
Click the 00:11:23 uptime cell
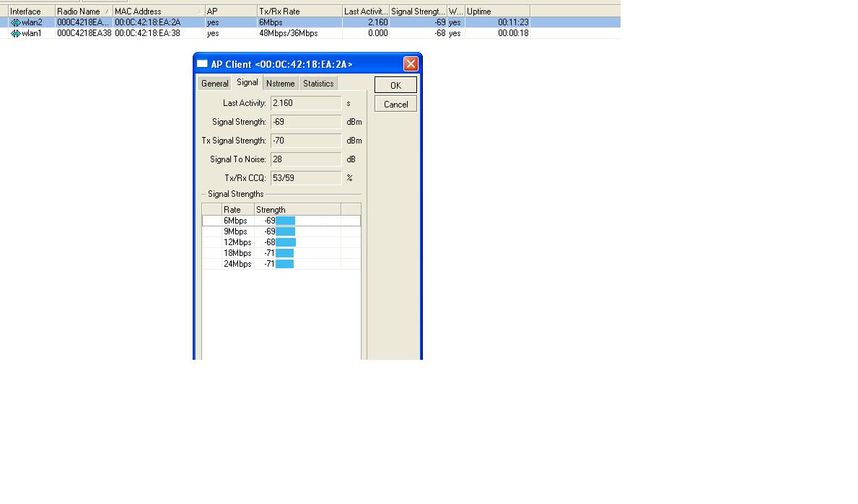click(x=513, y=22)
